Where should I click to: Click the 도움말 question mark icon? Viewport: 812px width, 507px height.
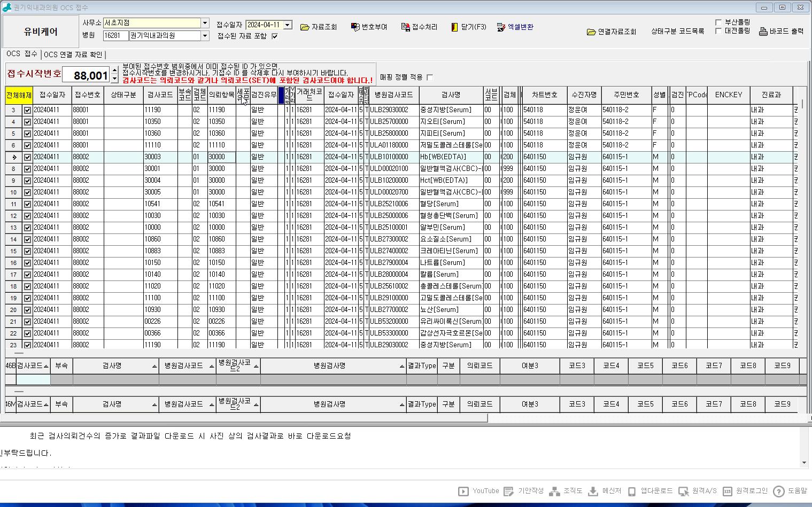pos(779,491)
